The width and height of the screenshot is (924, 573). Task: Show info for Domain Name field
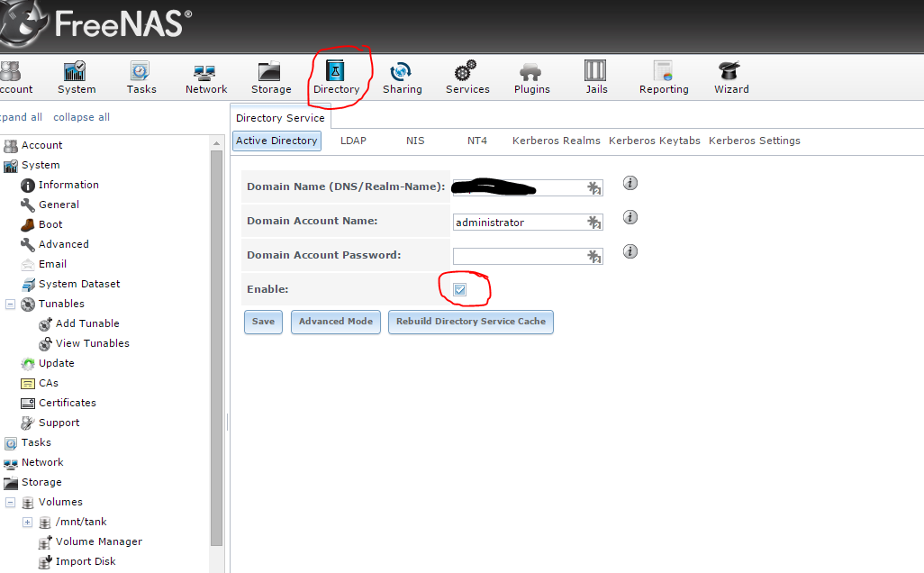[x=630, y=183]
